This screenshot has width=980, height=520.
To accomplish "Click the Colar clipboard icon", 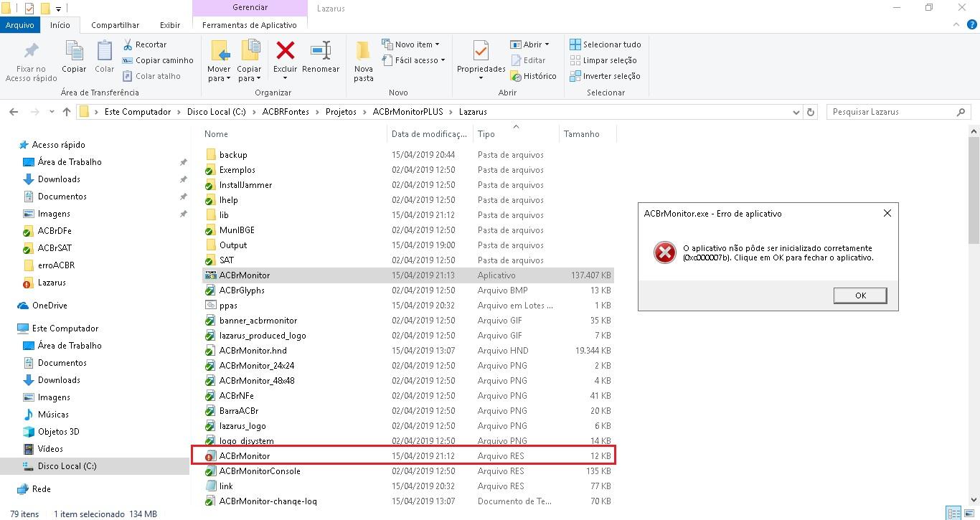I will tap(105, 52).
